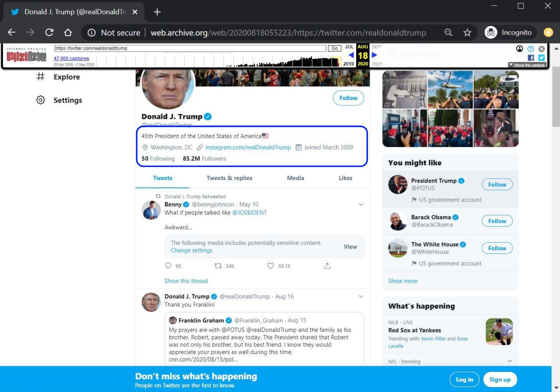The image size is (560, 392).
Task: Expand About this capture dropdown
Action: point(527,65)
